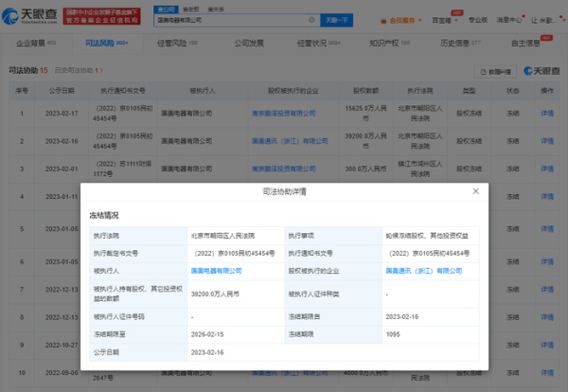This screenshot has height=392, width=568.
Task: Open the 自主信息 tab
Action: coord(530,45)
